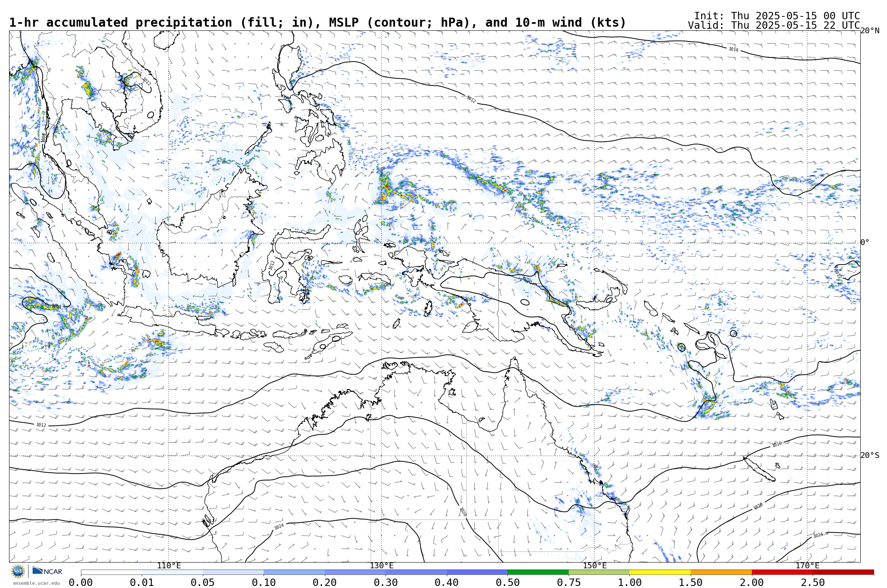
Task: Click the Valid: Thu 2025-05-15 22 UTC text
Action: [x=774, y=25]
